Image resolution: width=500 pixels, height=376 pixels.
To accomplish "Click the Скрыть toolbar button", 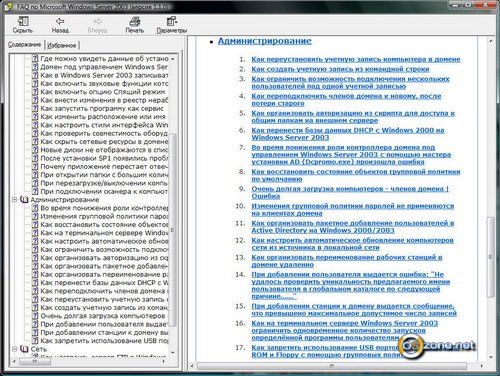I will coord(23,25).
